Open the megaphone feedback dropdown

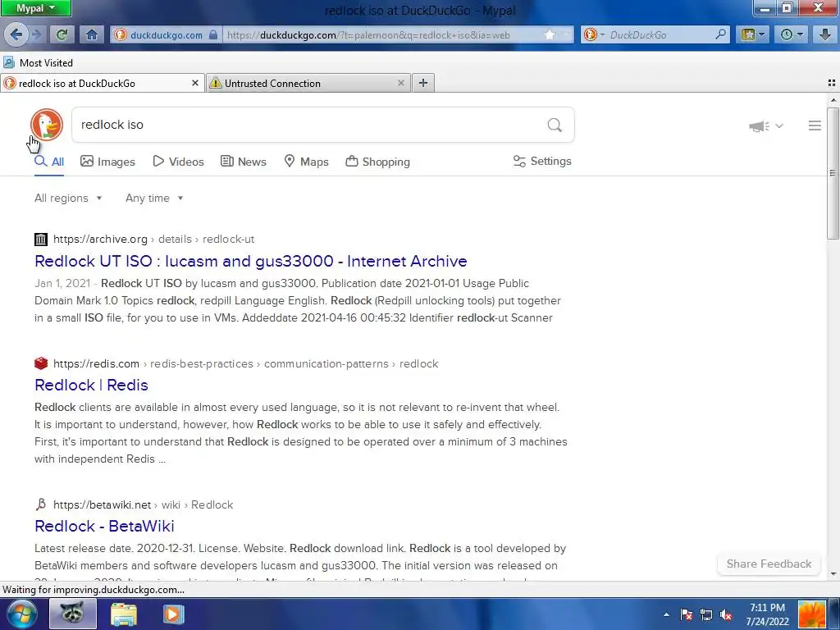pyautogui.click(x=766, y=126)
